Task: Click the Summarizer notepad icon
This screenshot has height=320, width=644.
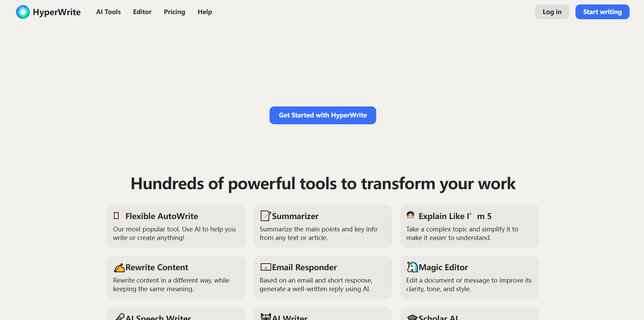Action: [x=265, y=216]
